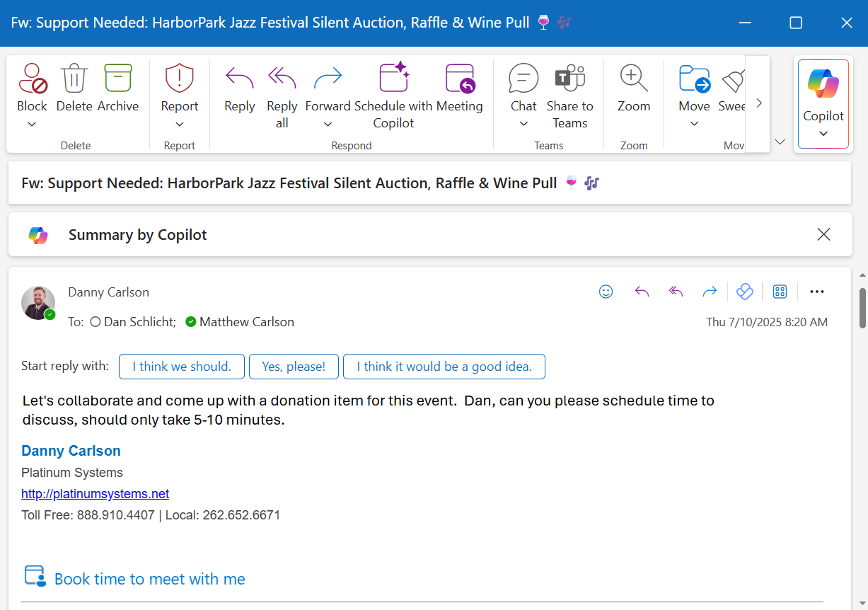Viewport: 868px width, 610px height.
Task: Click the calendar icon beside Book time
Action: [35, 576]
